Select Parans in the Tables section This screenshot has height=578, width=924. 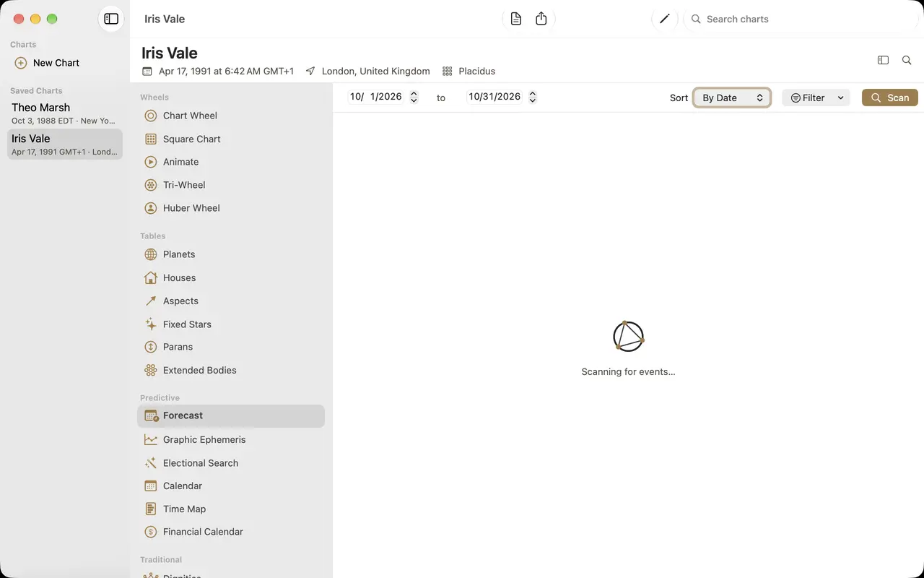point(231,347)
